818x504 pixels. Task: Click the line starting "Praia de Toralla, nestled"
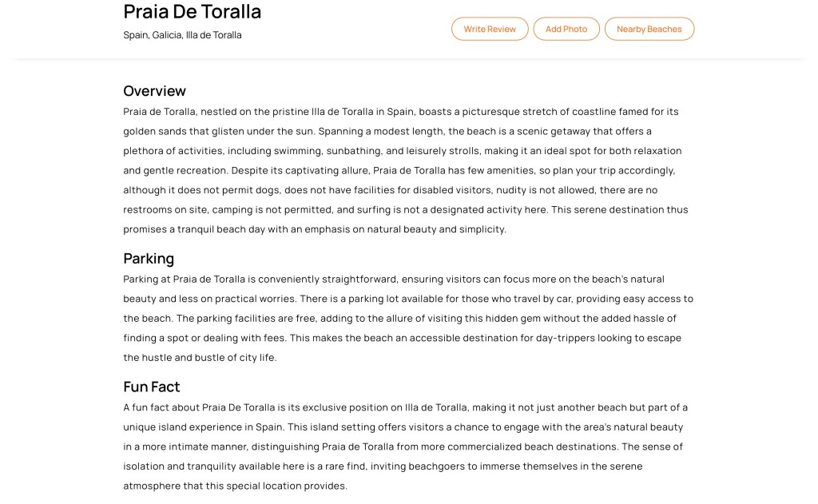point(400,112)
